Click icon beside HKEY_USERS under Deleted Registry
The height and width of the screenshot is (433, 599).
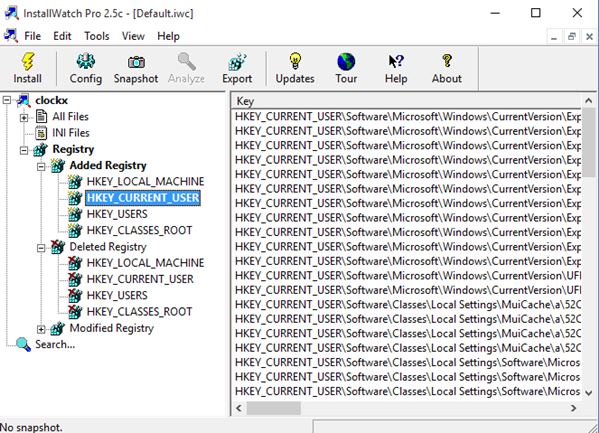coord(75,296)
